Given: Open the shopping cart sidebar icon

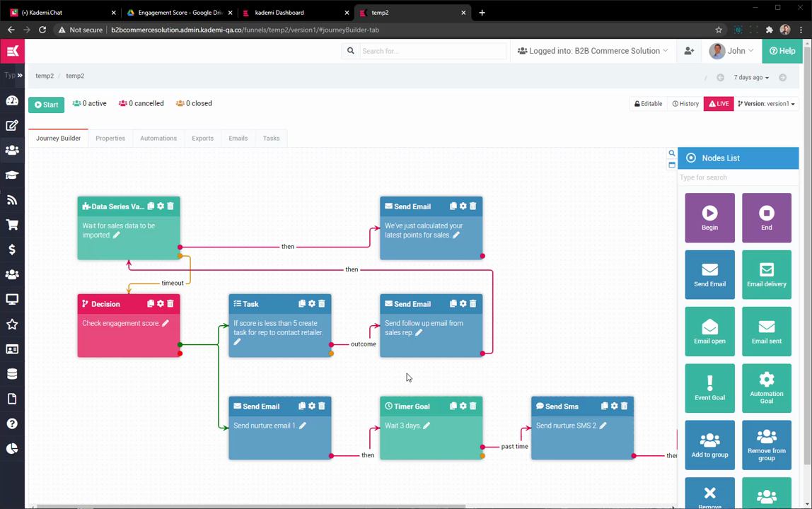Looking at the screenshot, I should pos(12,225).
